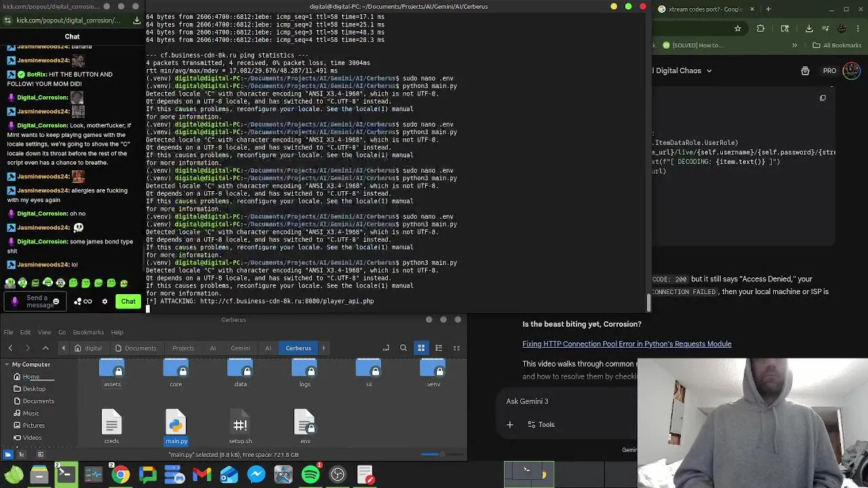Open the Linux Mint menu on the taskbar
Image resolution: width=868 pixels, height=488 pixels.
coord(13,474)
